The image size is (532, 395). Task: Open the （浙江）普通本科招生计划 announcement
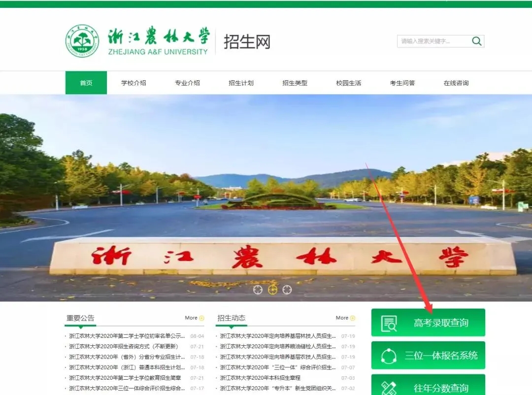(x=127, y=367)
